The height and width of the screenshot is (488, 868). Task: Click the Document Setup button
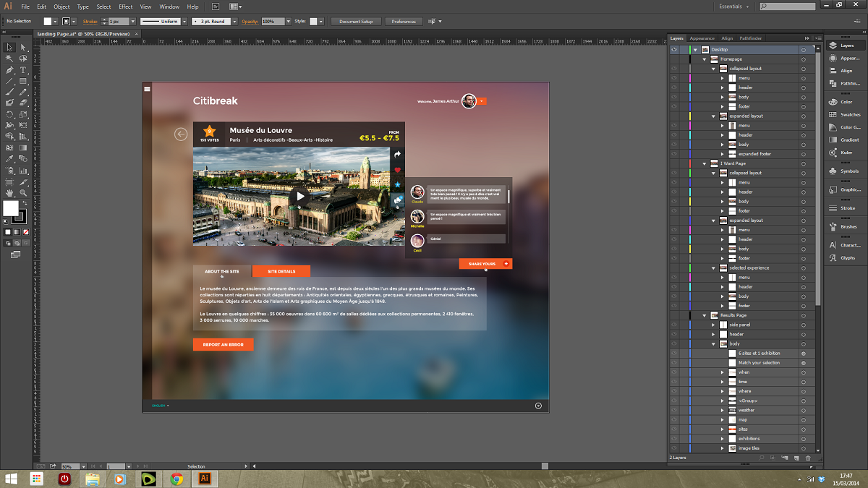(x=356, y=21)
